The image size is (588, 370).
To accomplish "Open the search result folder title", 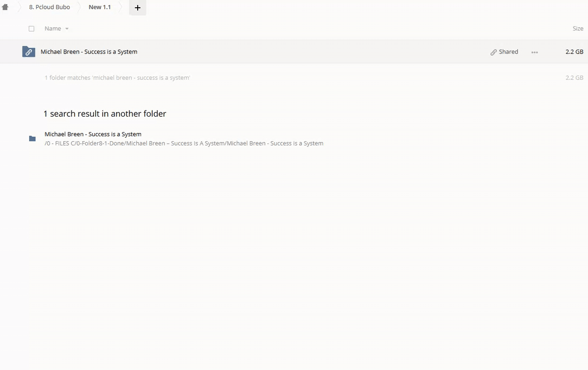I will [x=93, y=134].
